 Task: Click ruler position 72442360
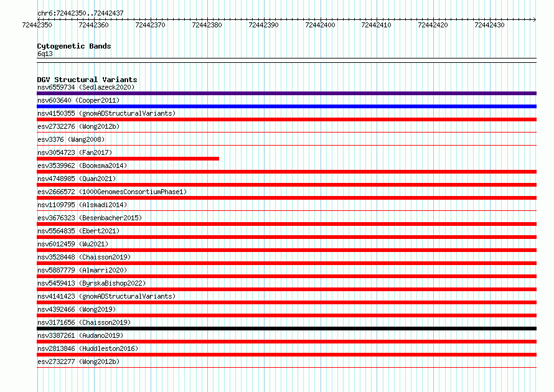point(93,25)
